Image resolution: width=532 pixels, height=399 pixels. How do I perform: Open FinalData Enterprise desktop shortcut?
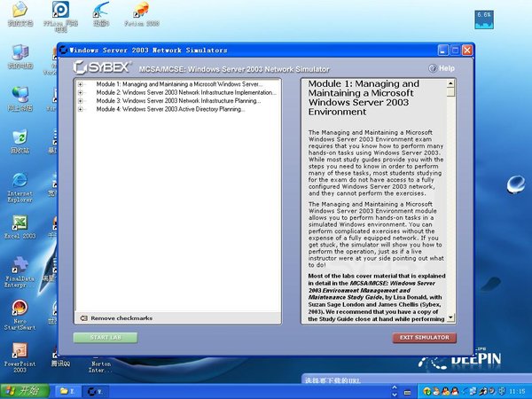(20, 272)
